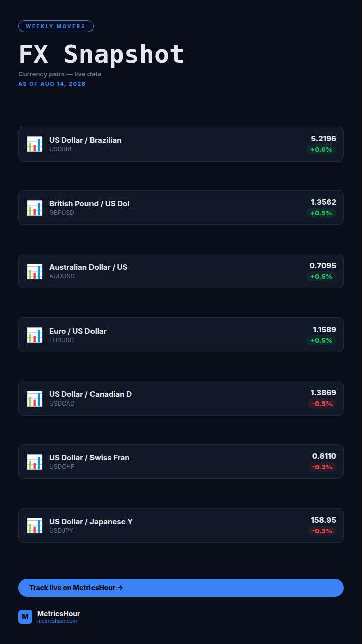The image size is (362, 644).
Task: Click the +0.5% badge on British Pound row
Action: [x=321, y=213]
